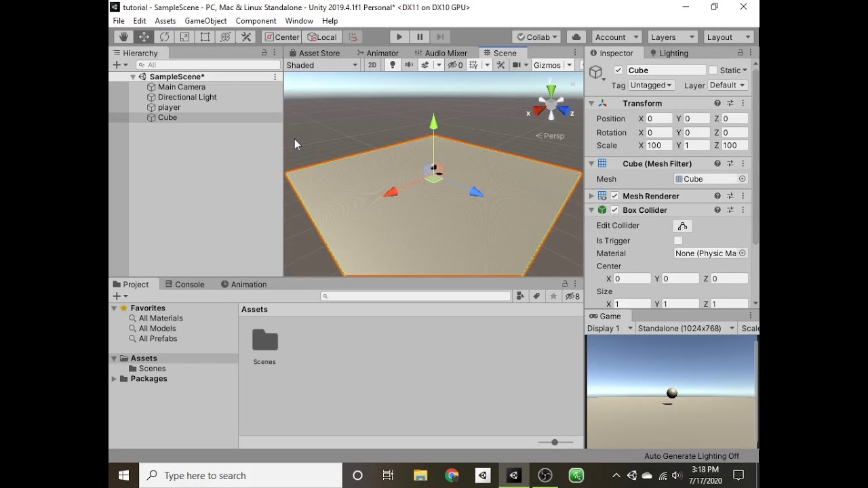Select the Rotate tool in the toolbar
Viewport: 868px width, 488px height.
pyautogui.click(x=164, y=37)
